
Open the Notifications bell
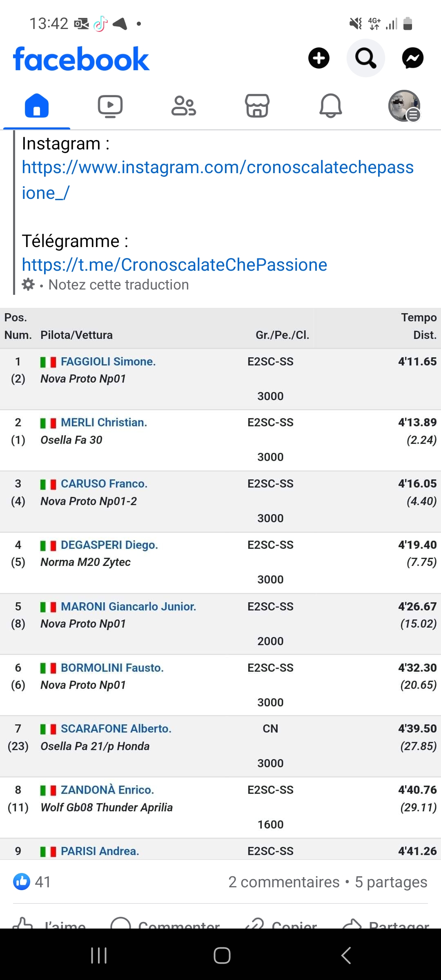pyautogui.click(x=331, y=106)
